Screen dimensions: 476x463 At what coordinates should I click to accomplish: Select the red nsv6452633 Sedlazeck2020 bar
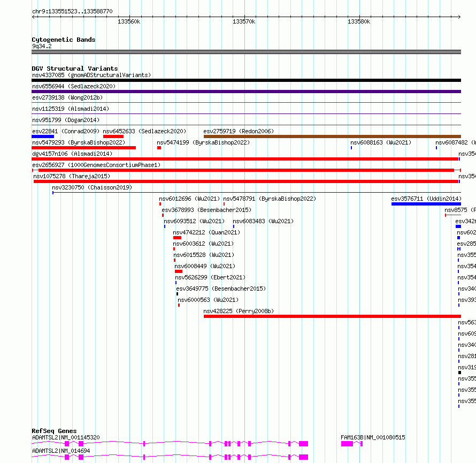(113, 136)
